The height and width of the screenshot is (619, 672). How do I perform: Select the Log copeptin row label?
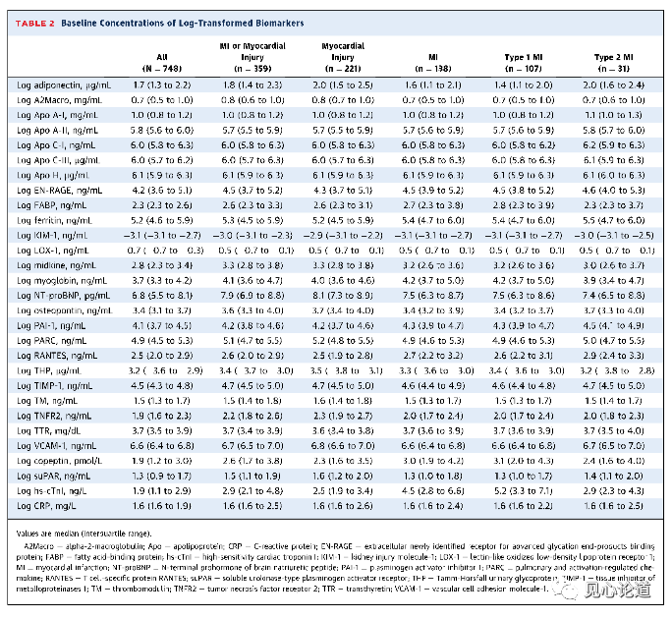[59, 461]
